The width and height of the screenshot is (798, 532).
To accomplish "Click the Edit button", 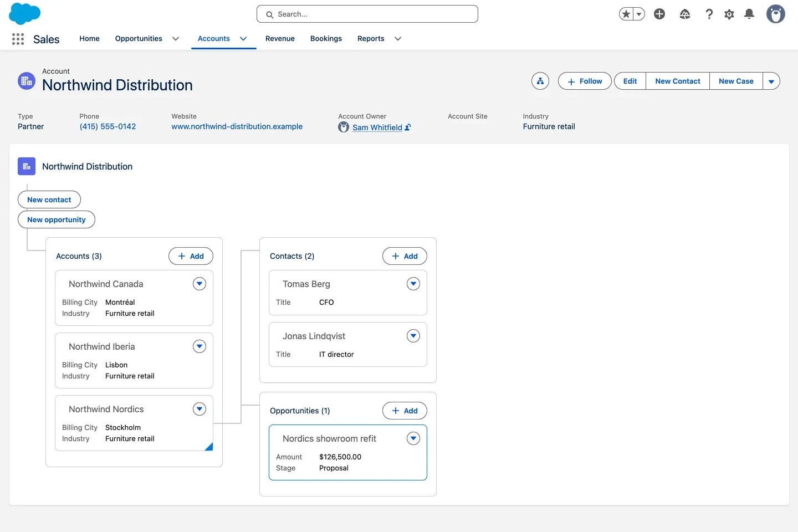I will pos(630,81).
